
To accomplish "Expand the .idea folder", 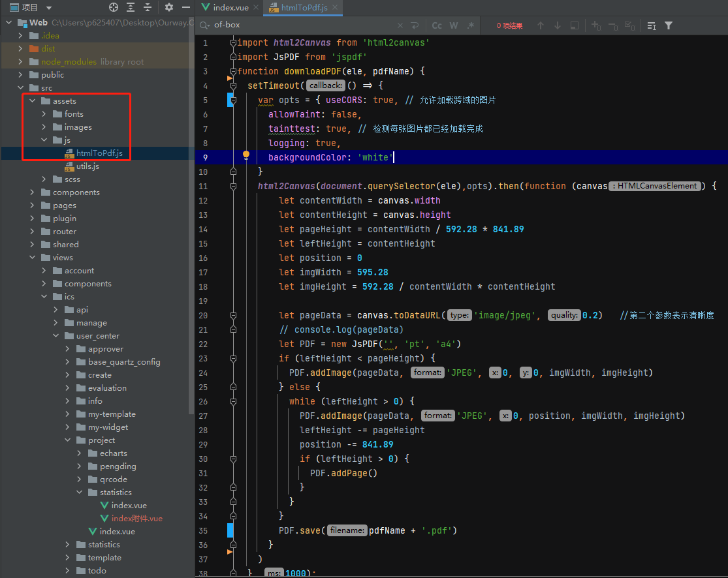I will pos(20,35).
